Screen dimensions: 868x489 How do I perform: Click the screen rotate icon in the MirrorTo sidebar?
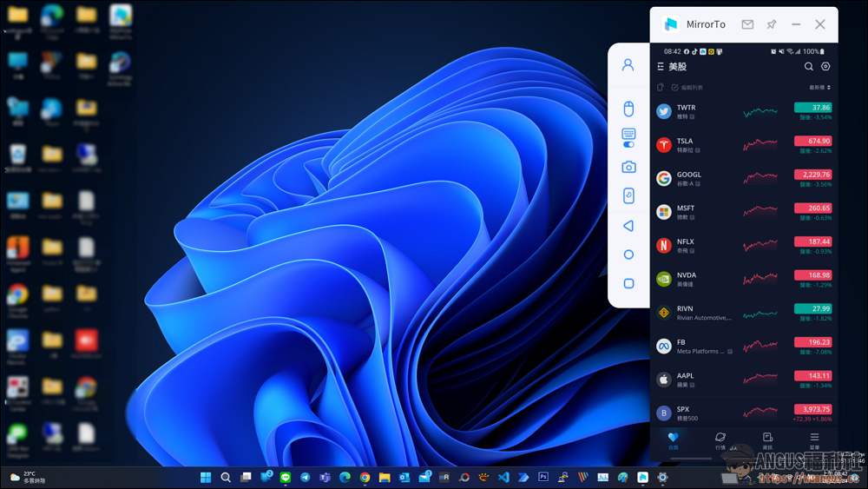pos(628,195)
